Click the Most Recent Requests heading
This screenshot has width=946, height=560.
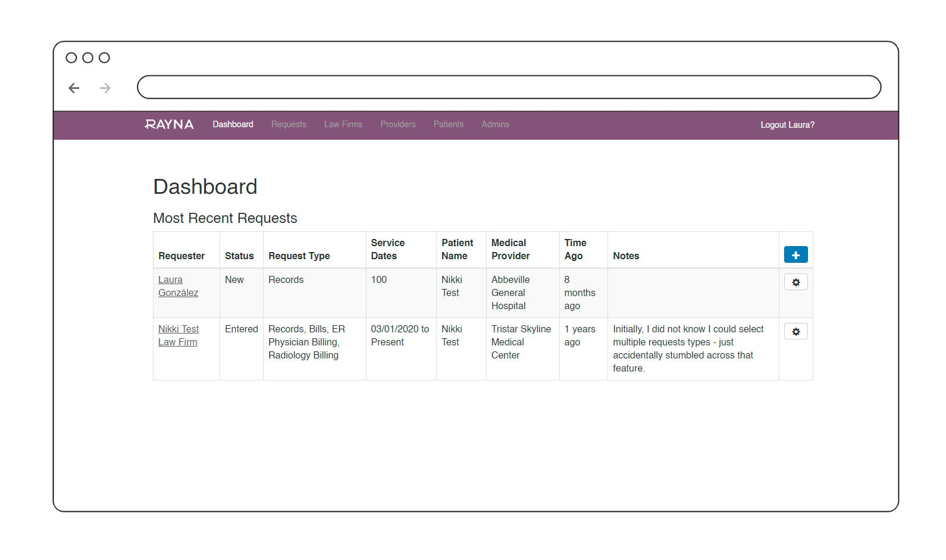click(225, 218)
